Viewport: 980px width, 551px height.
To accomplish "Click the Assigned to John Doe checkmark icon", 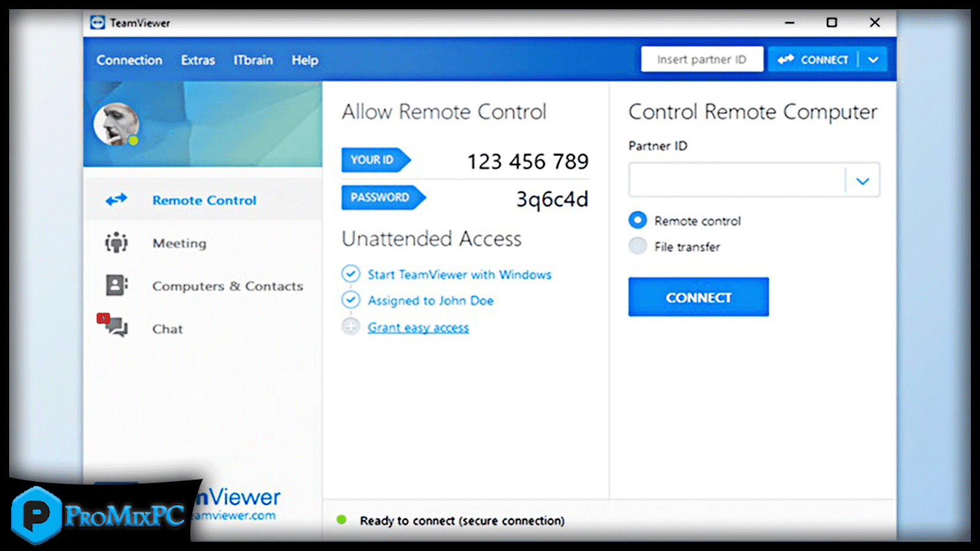I will [x=350, y=299].
